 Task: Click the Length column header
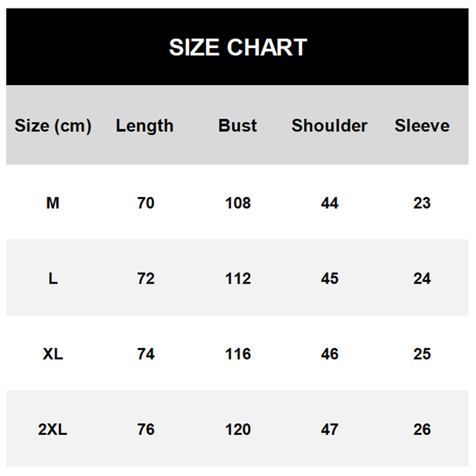pos(145,126)
